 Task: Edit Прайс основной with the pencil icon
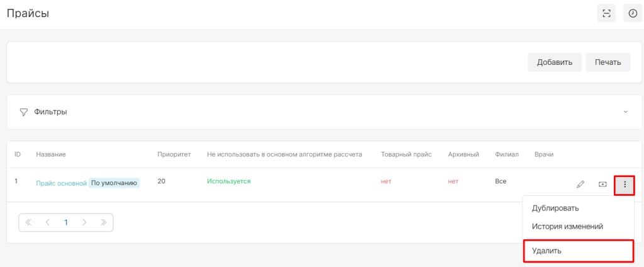[x=580, y=185]
